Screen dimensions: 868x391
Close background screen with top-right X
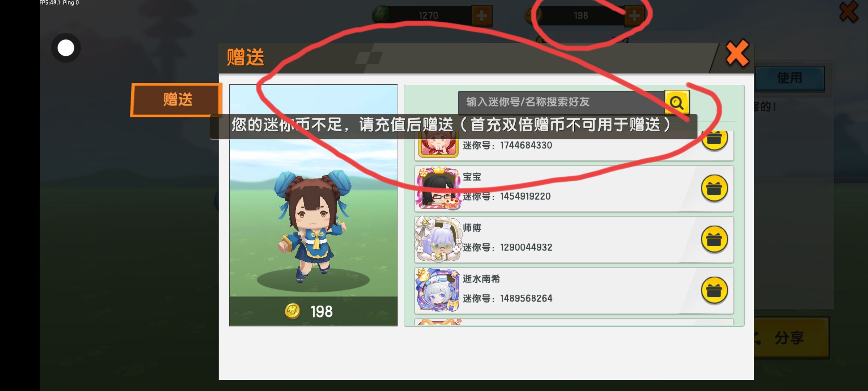click(x=848, y=12)
